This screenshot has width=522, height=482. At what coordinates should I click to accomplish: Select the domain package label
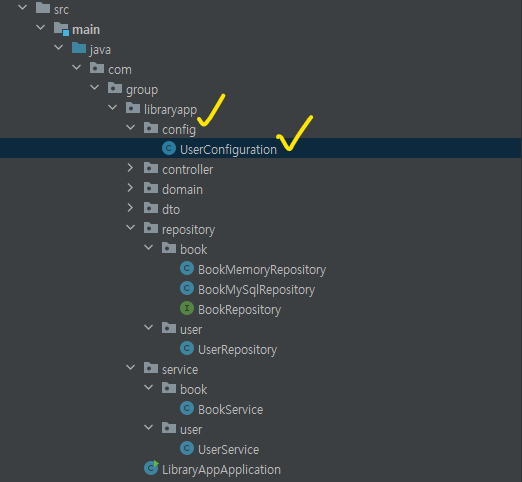coord(182,189)
